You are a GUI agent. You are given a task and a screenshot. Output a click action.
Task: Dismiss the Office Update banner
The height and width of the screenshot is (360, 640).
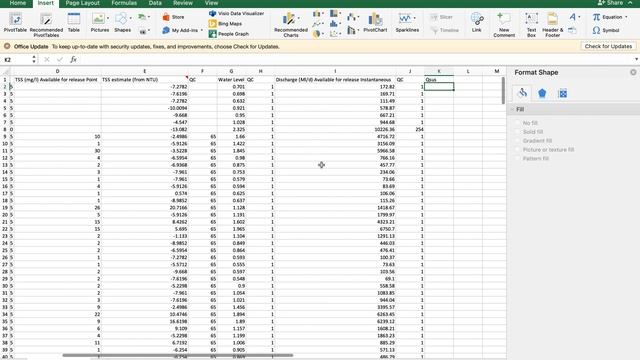coord(7,47)
